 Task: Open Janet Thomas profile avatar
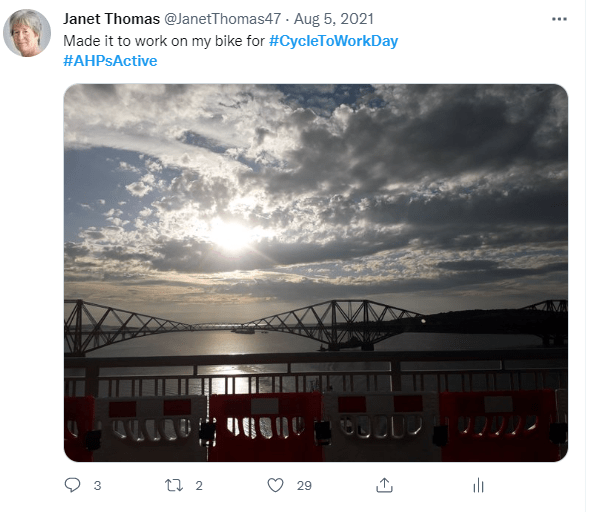[27, 33]
